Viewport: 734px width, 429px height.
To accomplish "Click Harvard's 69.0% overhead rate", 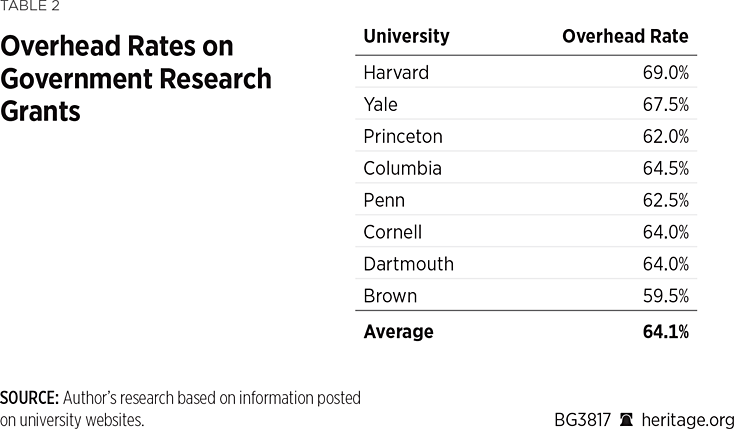I will point(665,73).
